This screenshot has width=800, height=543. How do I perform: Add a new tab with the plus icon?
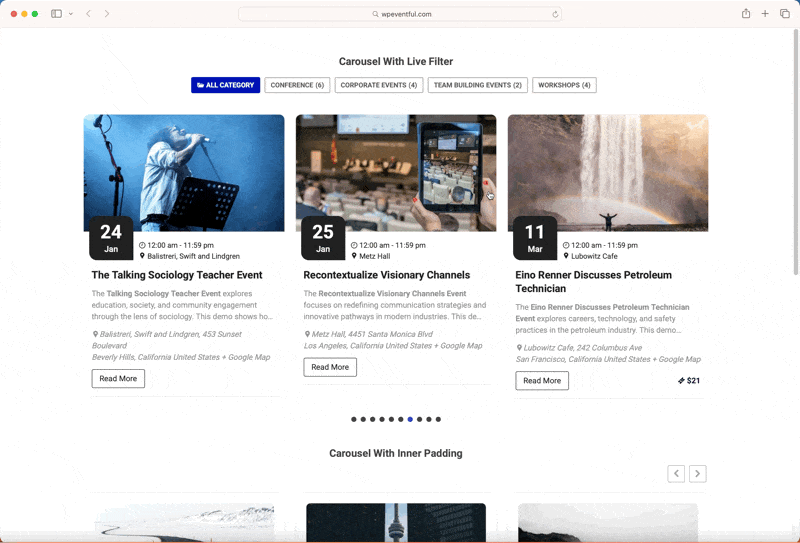pyautogui.click(x=765, y=14)
